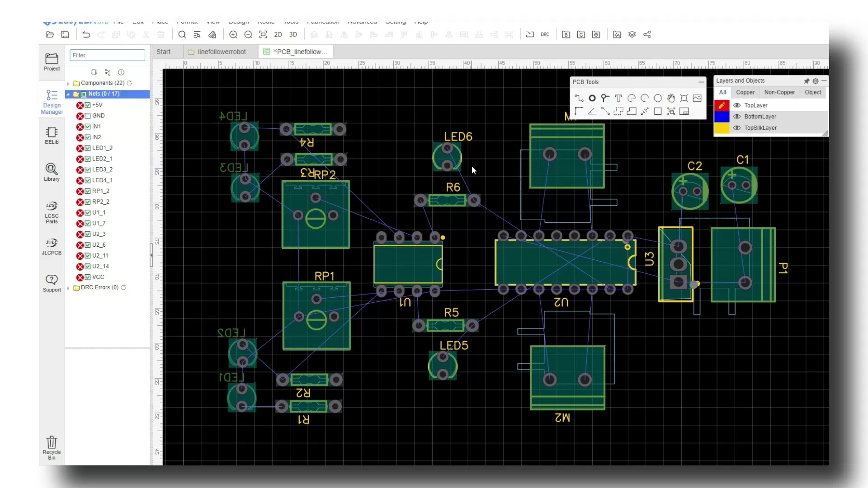Toggle the GND net checkbox
868x488 pixels.
click(88, 116)
